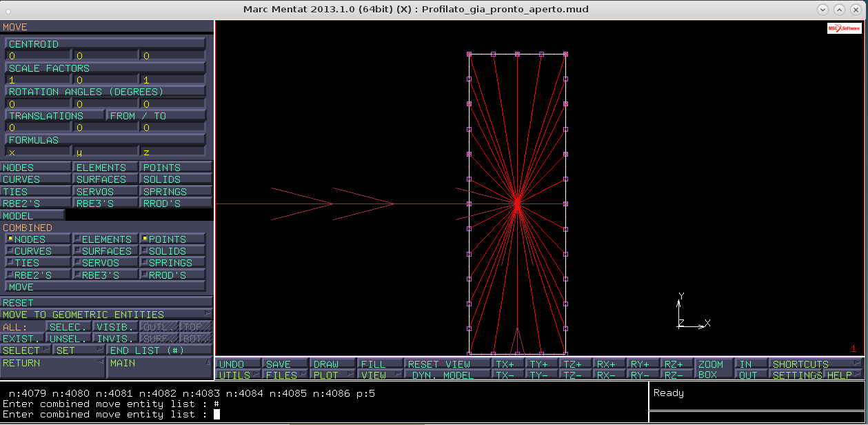Open the FILES menu
Screen dimensions: 868x425
tap(285, 375)
